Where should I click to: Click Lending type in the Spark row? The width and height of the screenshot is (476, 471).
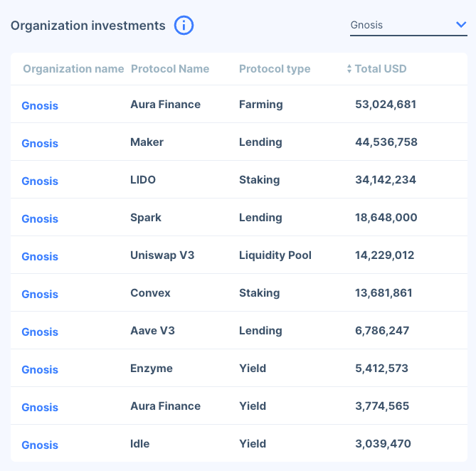[260, 218]
